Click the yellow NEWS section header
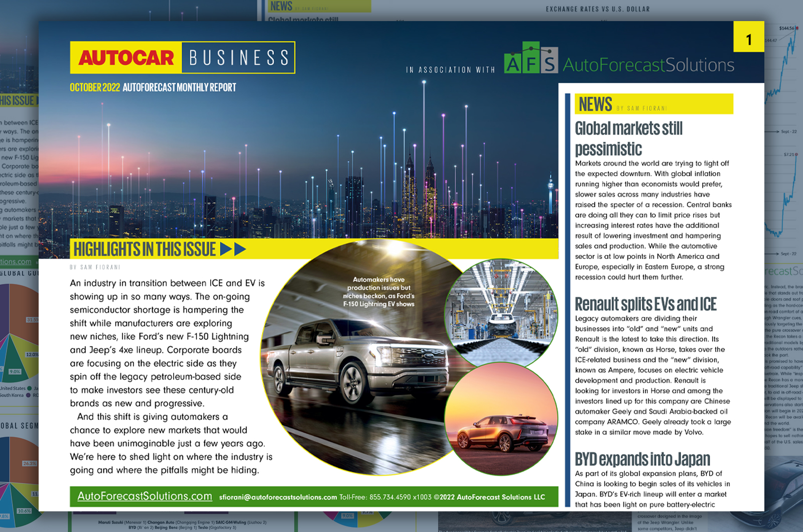803x532 pixels. [654, 104]
